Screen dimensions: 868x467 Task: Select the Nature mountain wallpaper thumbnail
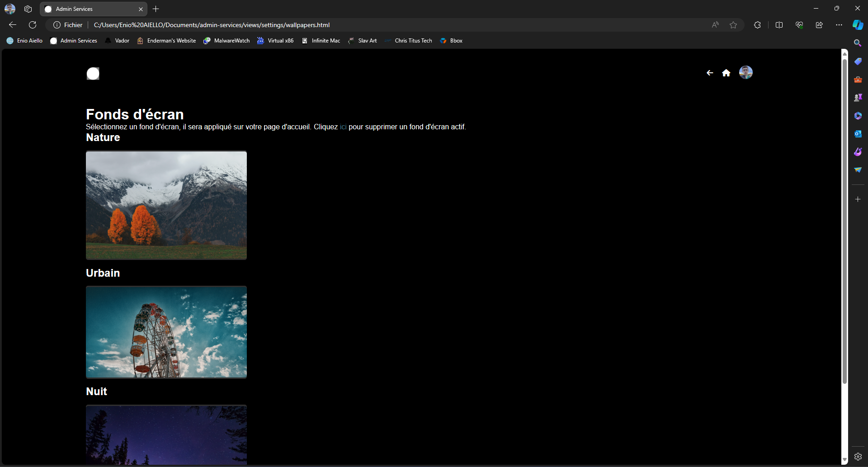tap(166, 205)
